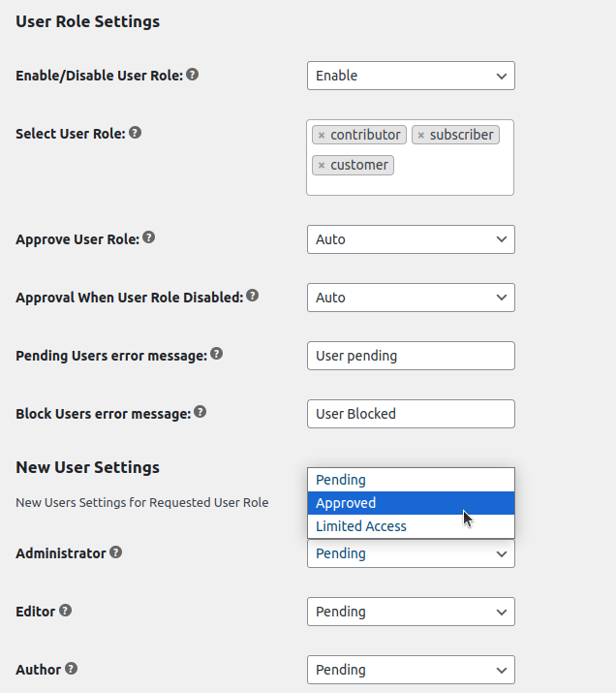Click help icon next to Editor
The image size is (616, 693).
pyautogui.click(x=66, y=611)
